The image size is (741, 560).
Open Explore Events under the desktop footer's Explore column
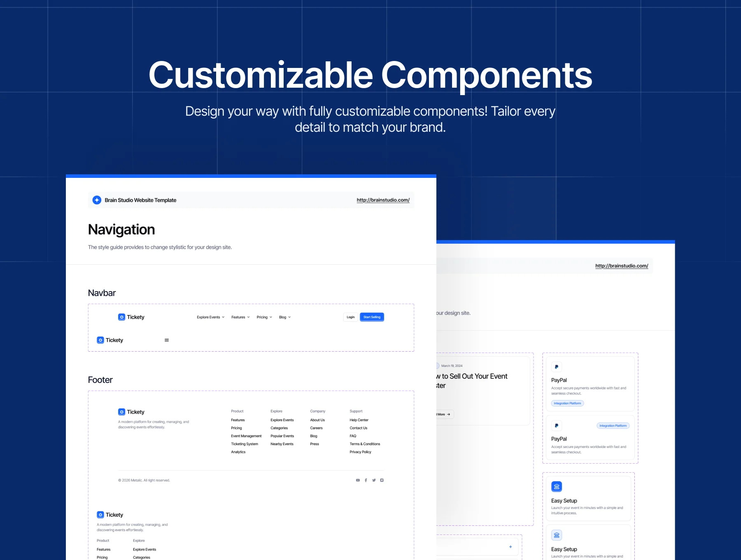(x=282, y=420)
